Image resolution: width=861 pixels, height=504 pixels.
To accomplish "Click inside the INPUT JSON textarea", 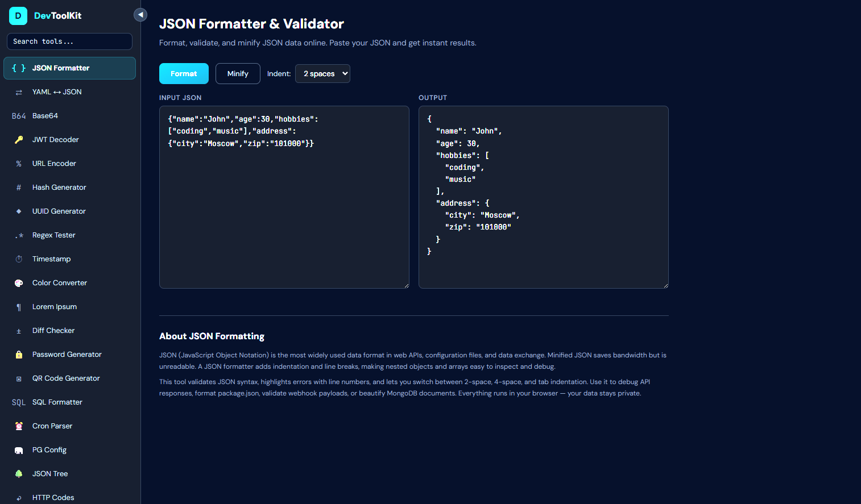I will [x=284, y=197].
